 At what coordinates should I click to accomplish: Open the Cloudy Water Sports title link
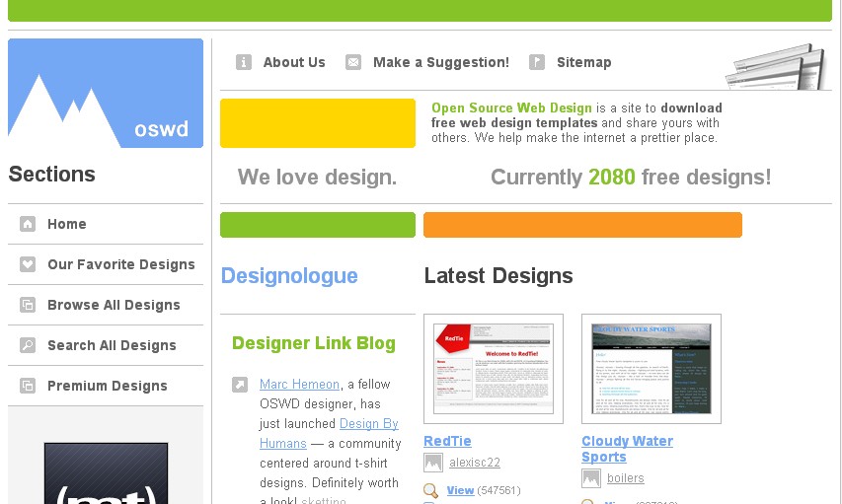tap(627, 449)
